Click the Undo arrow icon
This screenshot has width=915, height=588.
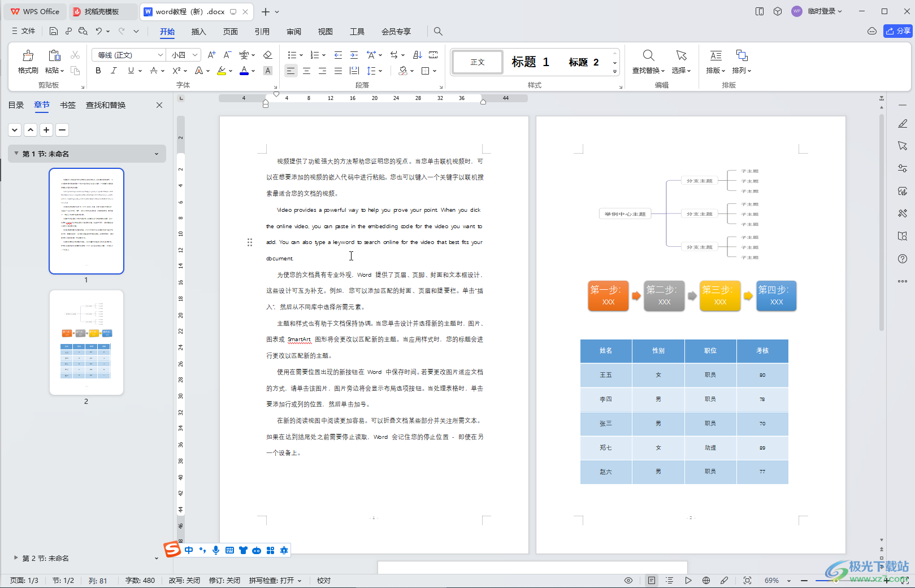(99, 31)
